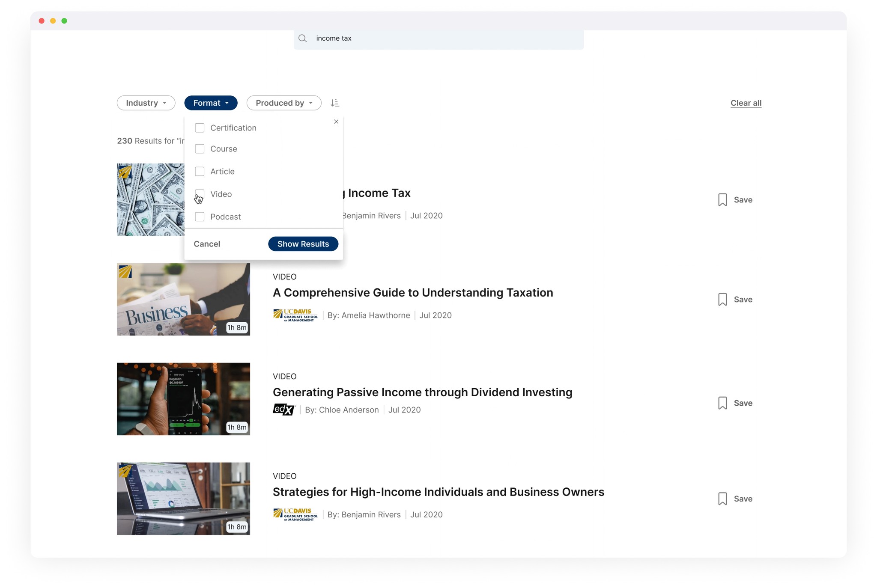Click Cancel in the Format panel
This screenshot has width=877, height=588.
[x=207, y=244]
